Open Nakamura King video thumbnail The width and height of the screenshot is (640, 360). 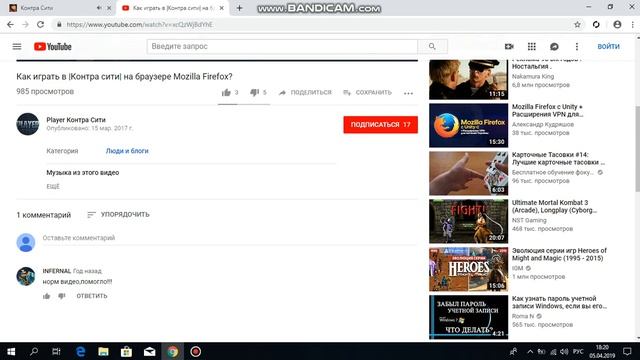(469, 80)
